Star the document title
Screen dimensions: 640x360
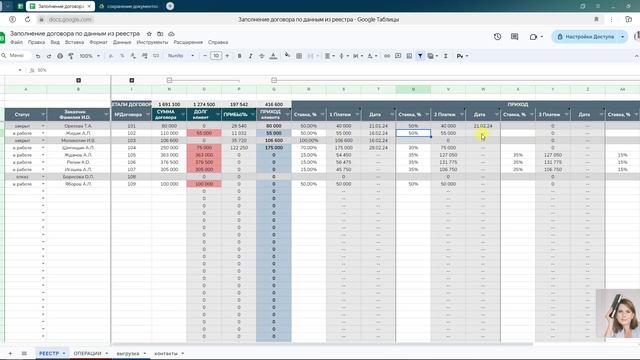tap(149, 34)
